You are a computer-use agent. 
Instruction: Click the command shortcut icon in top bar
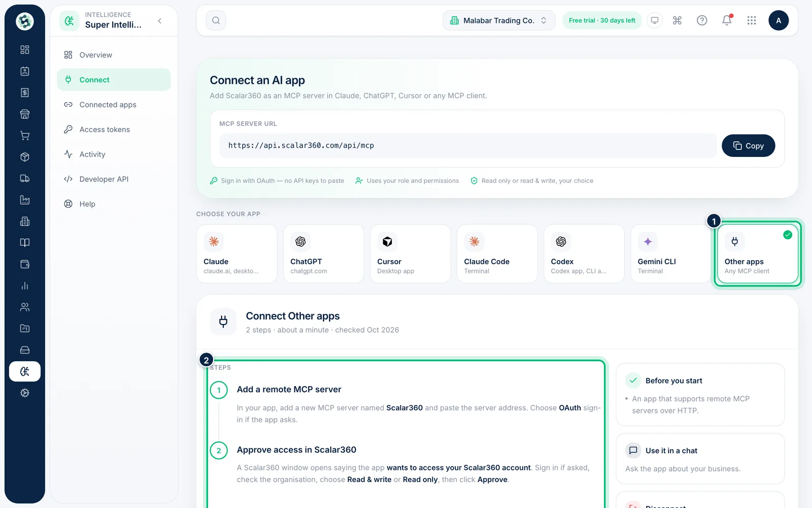677,20
